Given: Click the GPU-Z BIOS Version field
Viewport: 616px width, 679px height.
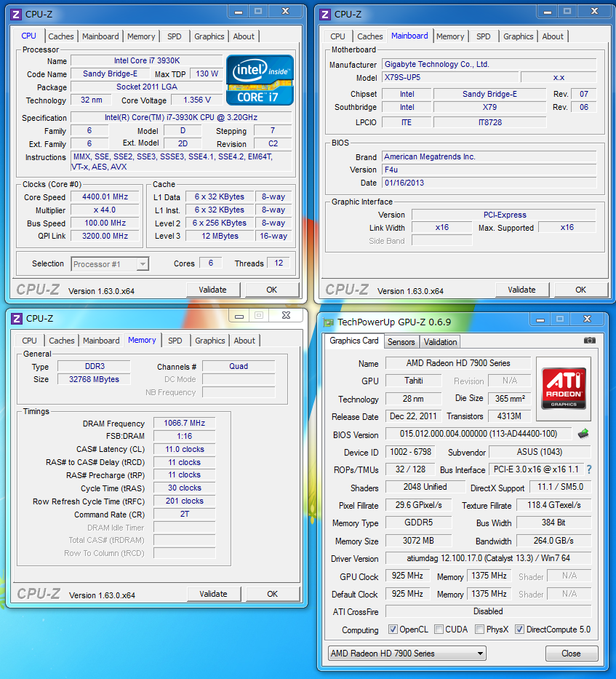Looking at the screenshot, I should pyautogui.click(x=479, y=434).
